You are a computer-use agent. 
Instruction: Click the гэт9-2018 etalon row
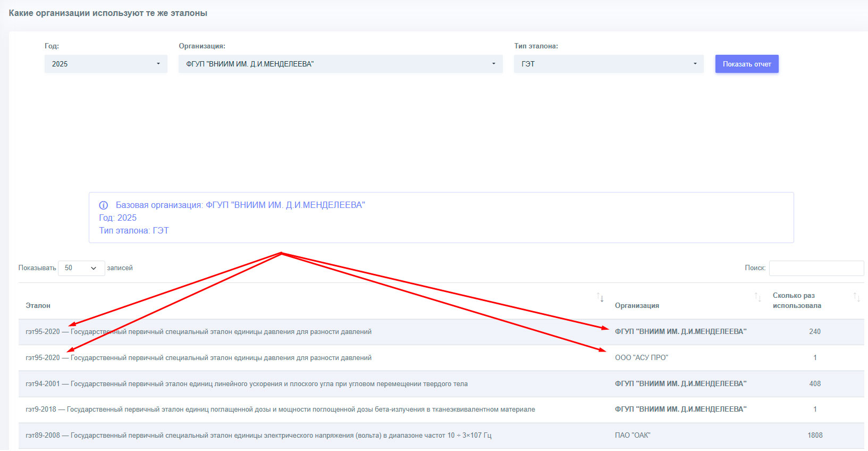click(280, 410)
